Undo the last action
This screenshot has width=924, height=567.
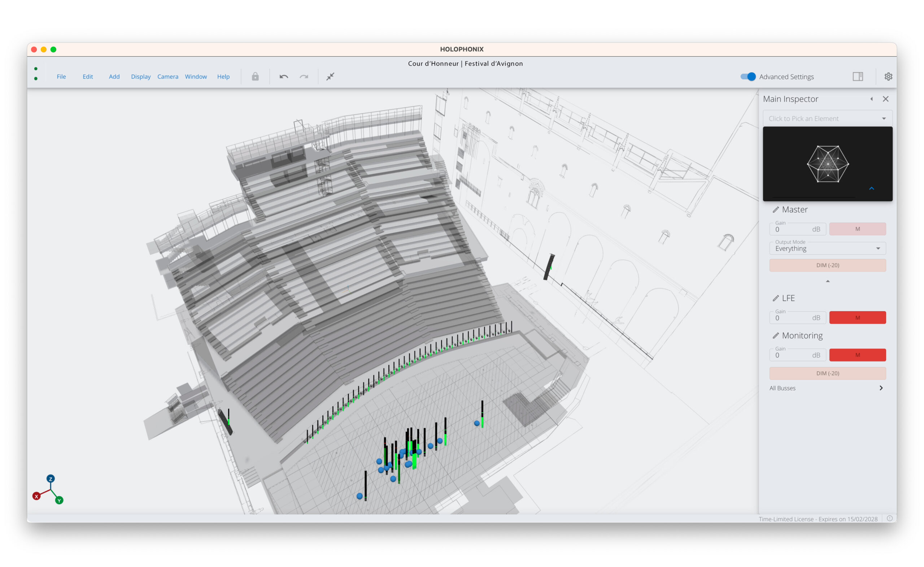[283, 77]
